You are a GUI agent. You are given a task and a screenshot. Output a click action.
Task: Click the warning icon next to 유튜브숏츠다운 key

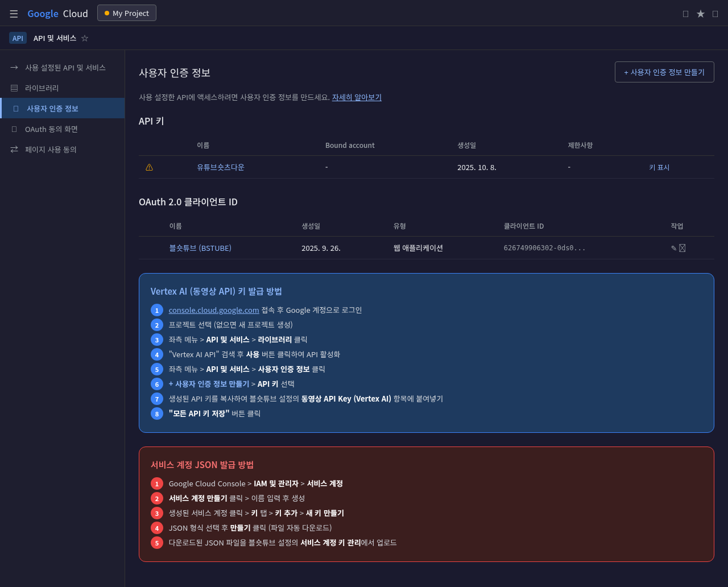(149, 167)
